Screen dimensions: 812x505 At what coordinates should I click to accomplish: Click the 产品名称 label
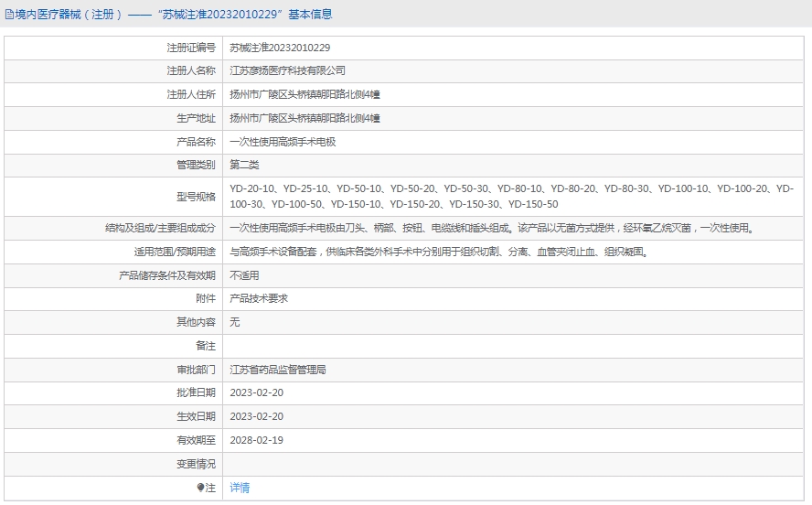[196, 142]
